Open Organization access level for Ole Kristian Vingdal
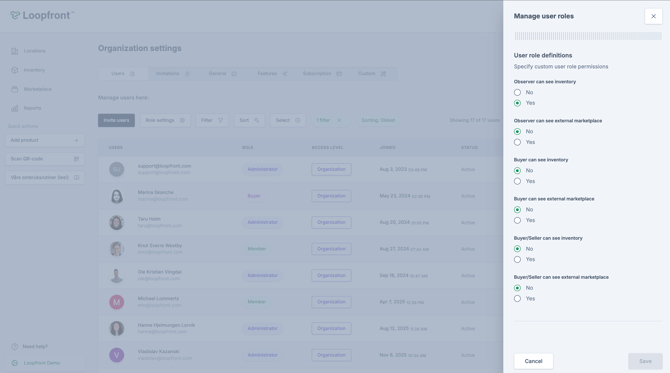The image size is (670, 373). pos(331,276)
